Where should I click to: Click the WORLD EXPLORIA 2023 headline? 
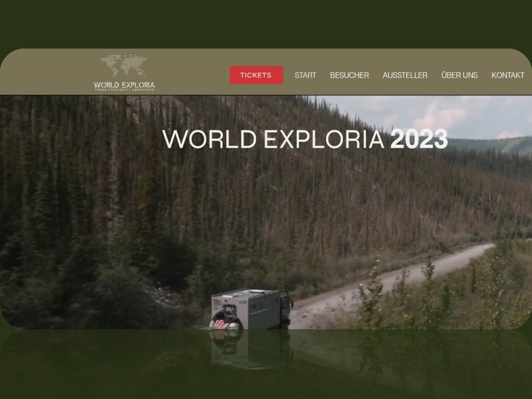305,139
